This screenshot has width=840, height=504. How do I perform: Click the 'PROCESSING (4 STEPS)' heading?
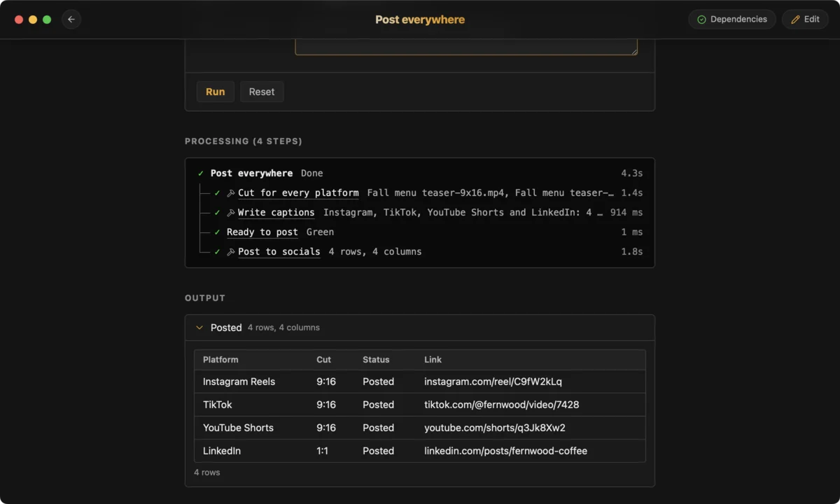pyautogui.click(x=244, y=141)
